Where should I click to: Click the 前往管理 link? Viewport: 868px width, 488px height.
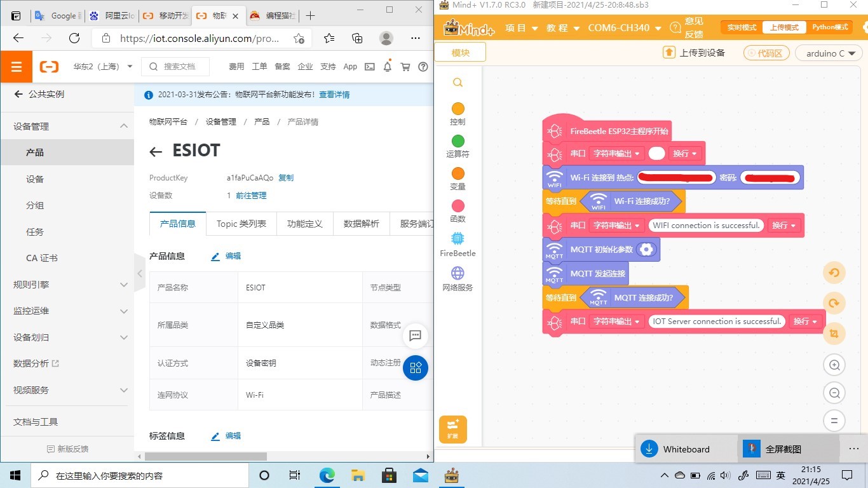(251, 196)
